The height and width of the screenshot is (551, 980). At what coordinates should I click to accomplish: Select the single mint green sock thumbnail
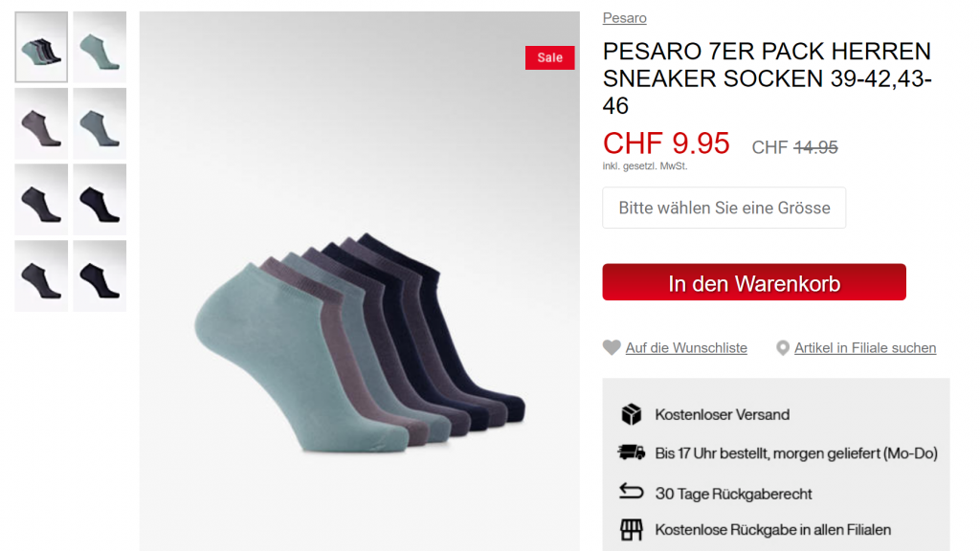[100, 47]
